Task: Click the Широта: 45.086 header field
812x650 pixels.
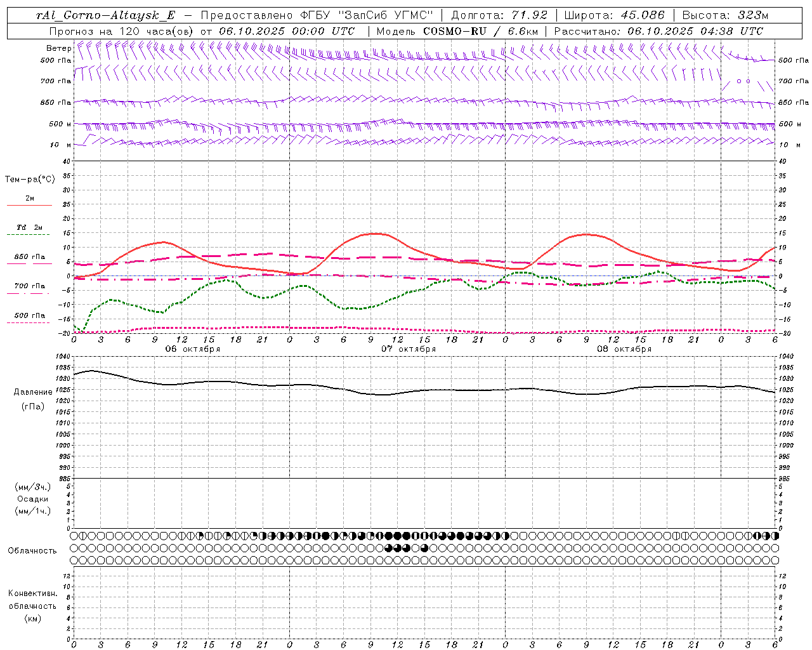Action: 614,15
